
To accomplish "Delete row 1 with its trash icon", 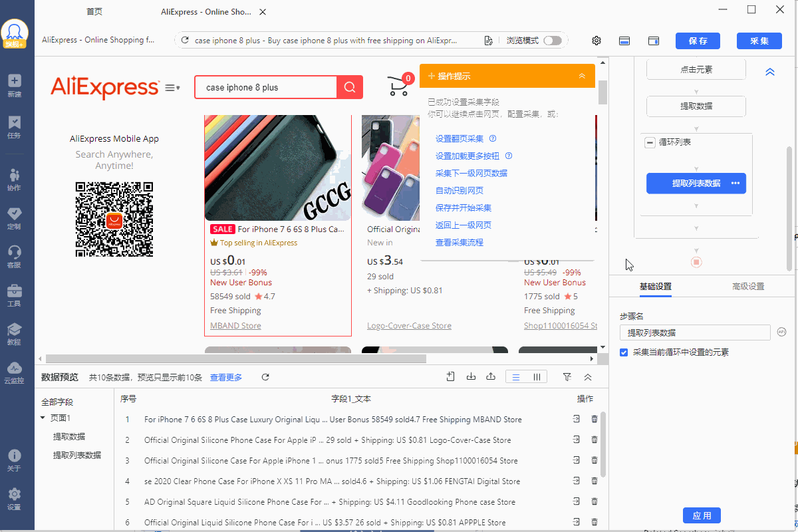I will pos(595,419).
